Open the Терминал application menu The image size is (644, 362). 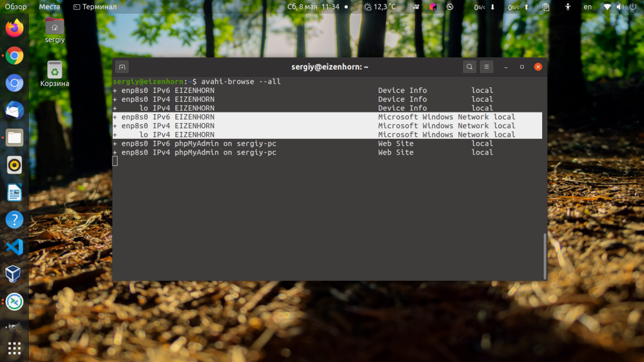pyautogui.click(x=95, y=6)
